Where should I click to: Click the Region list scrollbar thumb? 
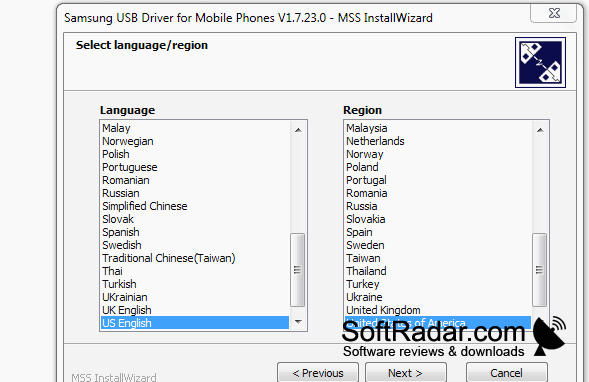[x=540, y=270]
